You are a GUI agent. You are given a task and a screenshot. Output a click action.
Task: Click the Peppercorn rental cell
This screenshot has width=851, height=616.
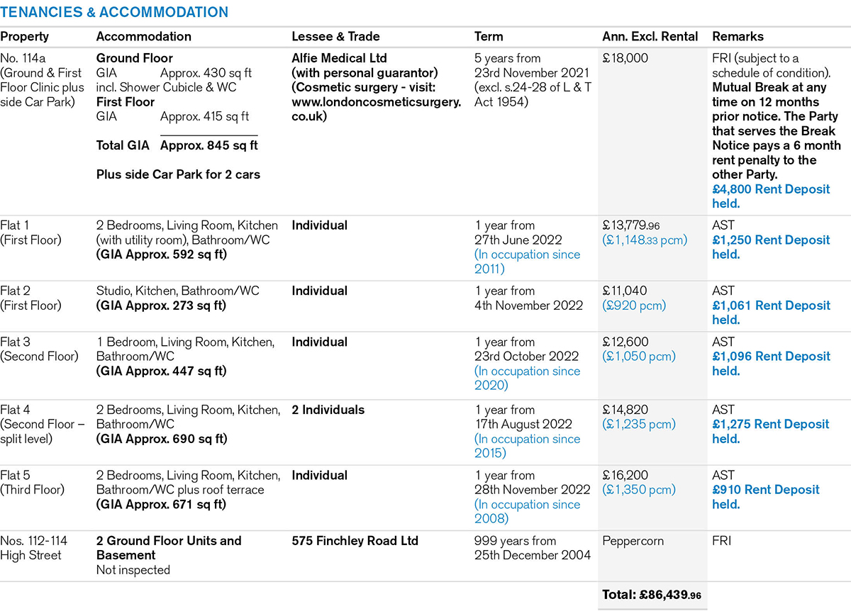633,541
